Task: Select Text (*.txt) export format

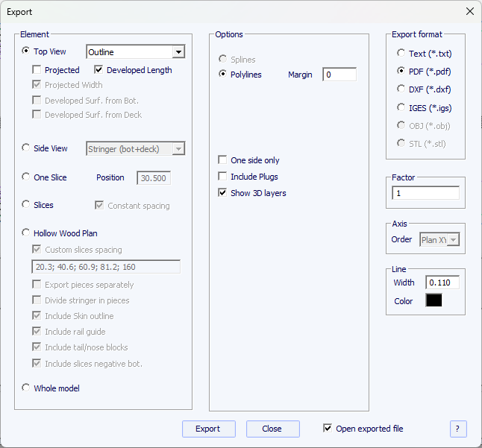Action: click(x=401, y=54)
